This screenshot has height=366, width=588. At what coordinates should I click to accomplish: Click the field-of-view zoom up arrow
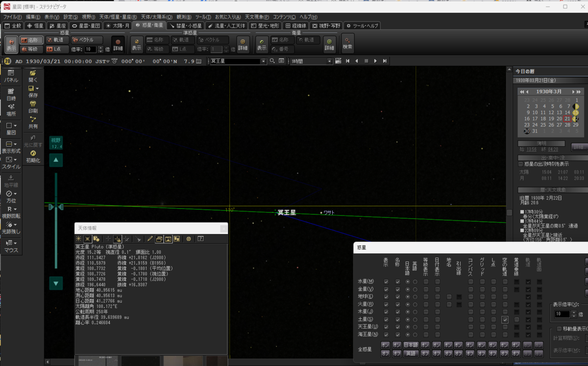pyautogui.click(x=56, y=160)
